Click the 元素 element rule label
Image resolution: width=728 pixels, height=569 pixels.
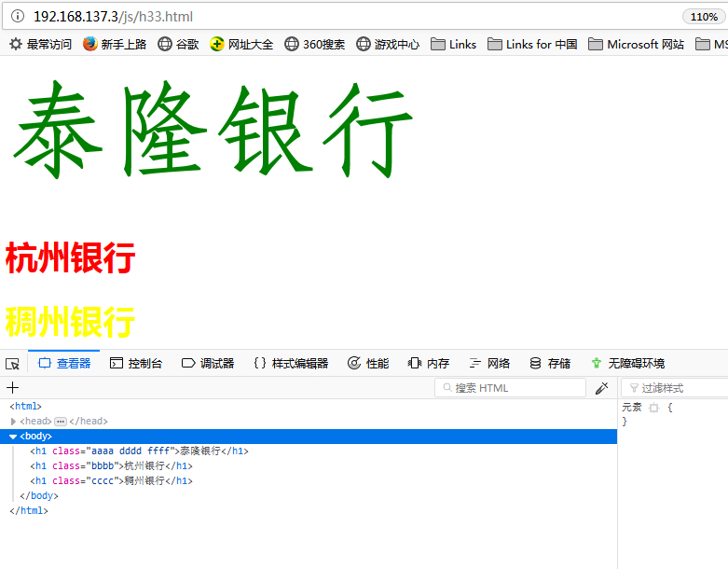tap(631, 408)
